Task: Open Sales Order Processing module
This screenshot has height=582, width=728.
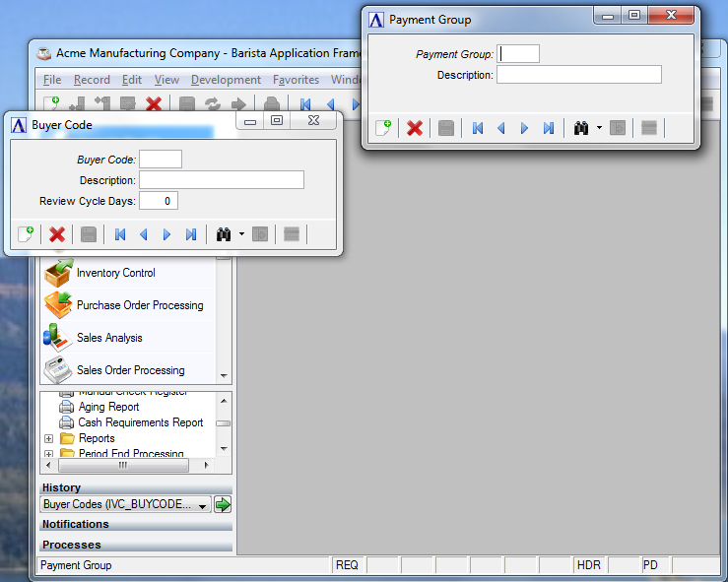Action: [x=127, y=370]
